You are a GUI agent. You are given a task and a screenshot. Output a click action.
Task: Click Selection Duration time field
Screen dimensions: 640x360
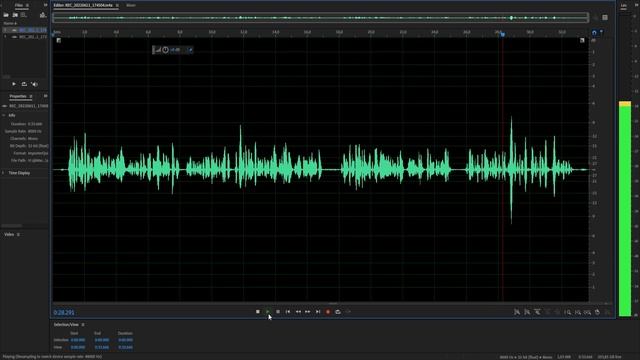point(125,340)
